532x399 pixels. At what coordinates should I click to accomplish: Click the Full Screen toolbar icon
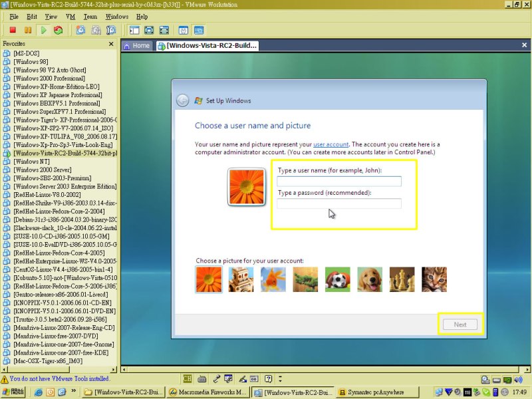coord(149,30)
